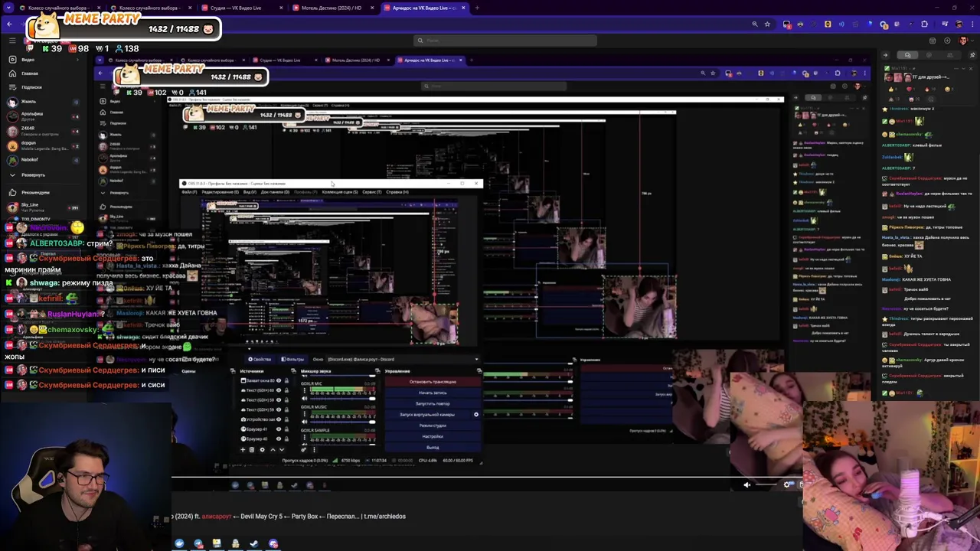Add a new OBS source with plus

click(243, 450)
